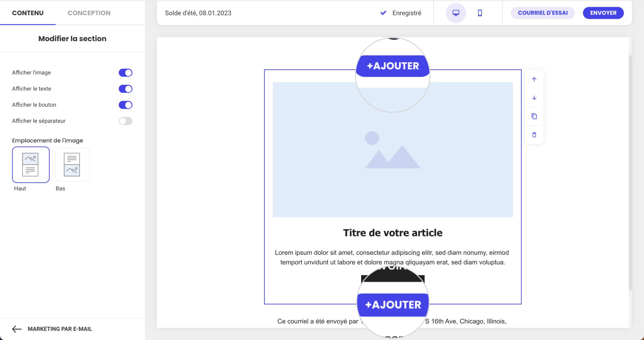Click the ENVOYER button
Screen dimensions: 644x340
pyautogui.click(x=603, y=13)
